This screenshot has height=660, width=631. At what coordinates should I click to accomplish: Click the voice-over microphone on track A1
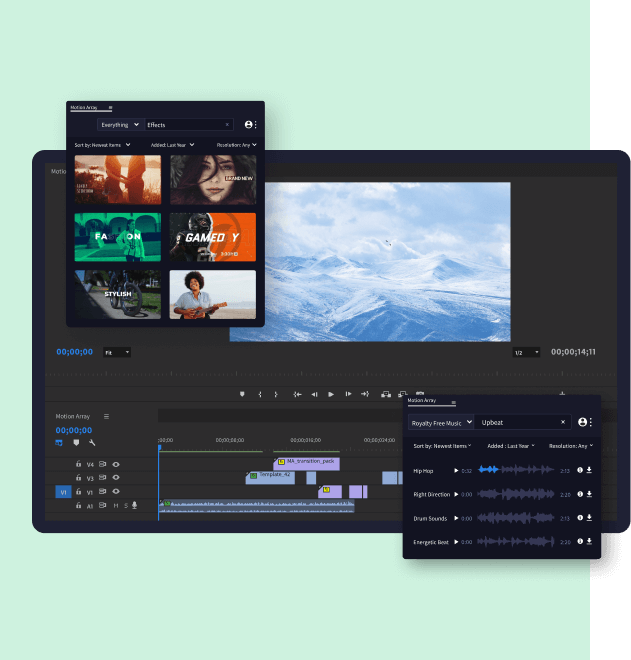point(135,506)
